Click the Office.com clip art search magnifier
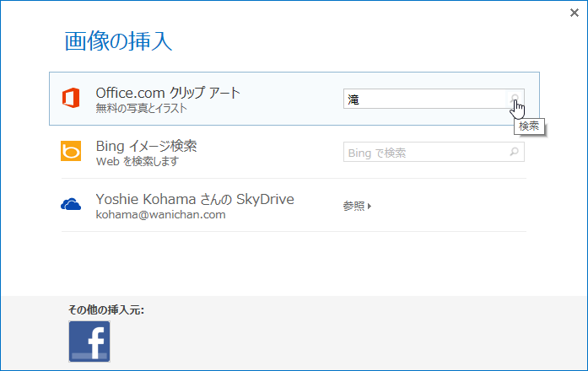The height and width of the screenshot is (371, 588). (x=515, y=99)
